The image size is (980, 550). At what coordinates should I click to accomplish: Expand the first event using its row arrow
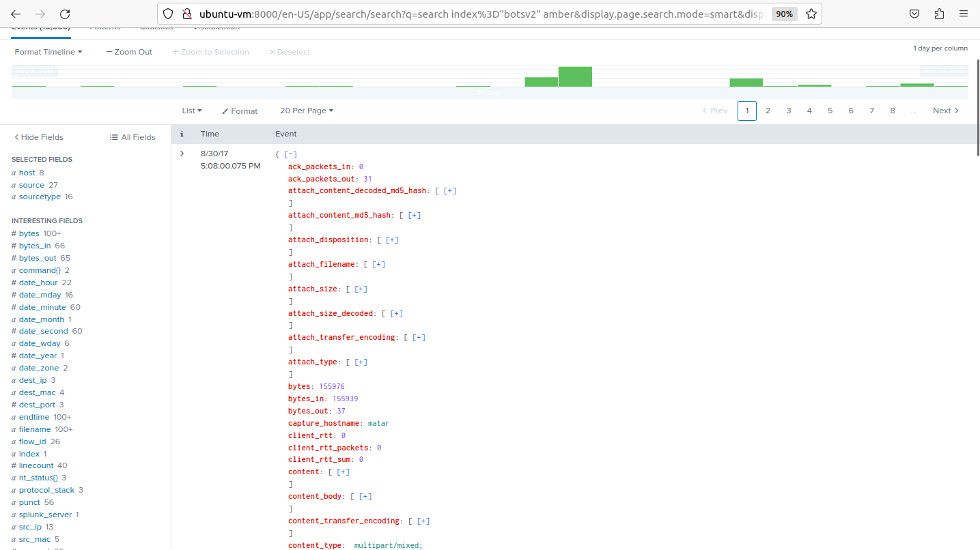[181, 153]
